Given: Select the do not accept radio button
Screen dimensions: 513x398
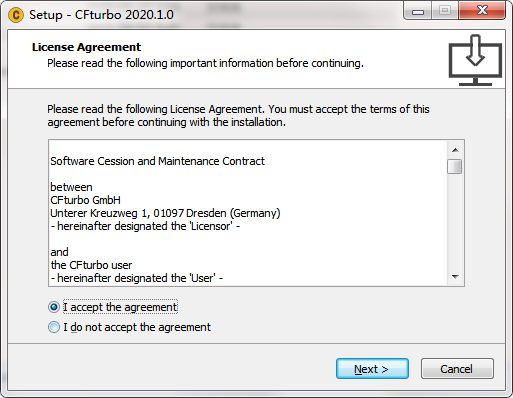Looking at the screenshot, I should 54,327.
